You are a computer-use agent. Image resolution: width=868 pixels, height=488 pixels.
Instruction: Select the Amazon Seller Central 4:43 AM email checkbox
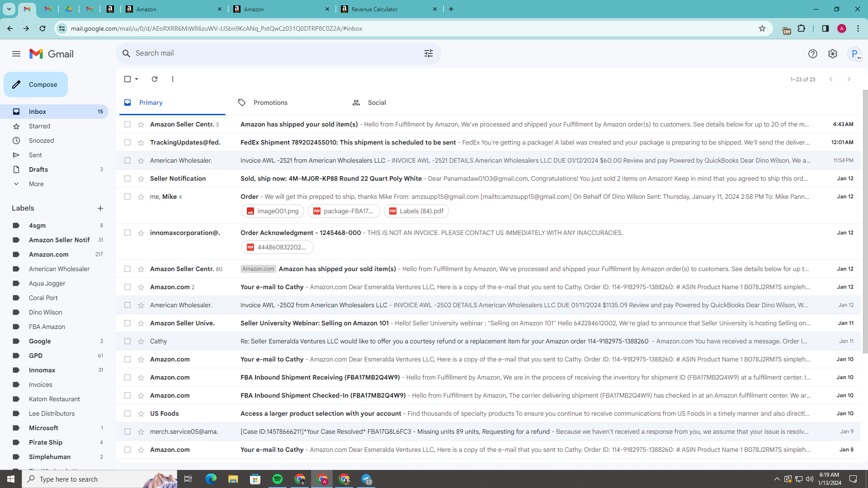[127, 124]
